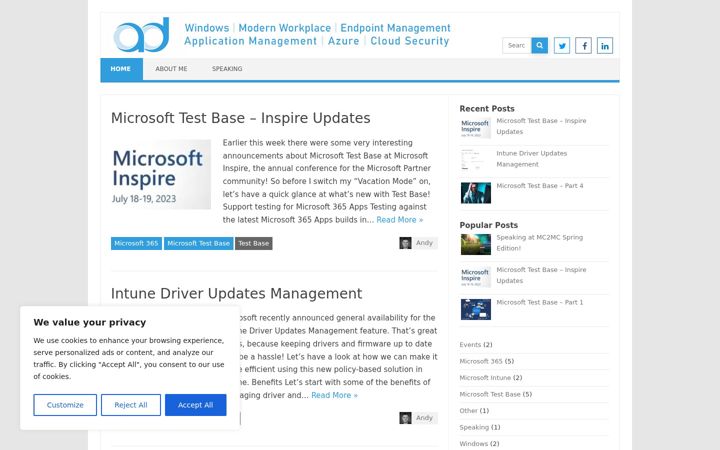Click author Andy on Intune Driver post

pyautogui.click(x=424, y=418)
